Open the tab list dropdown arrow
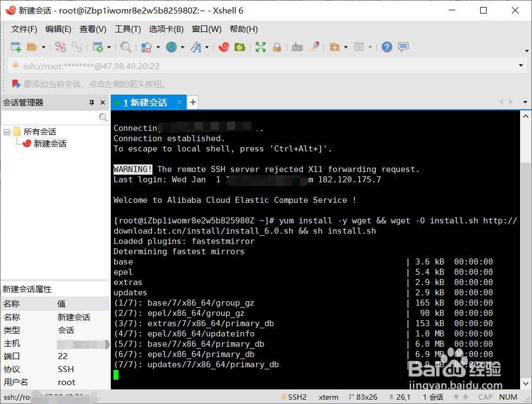This screenshot has width=532, height=404. pyautogui.click(x=525, y=102)
